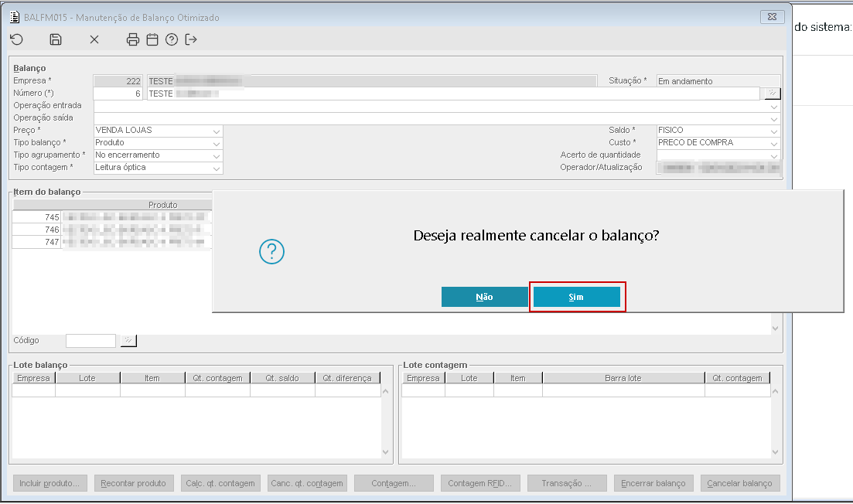Select item row 747 in Item do balanço
The width and height of the screenshot is (853, 504).
tap(111, 242)
